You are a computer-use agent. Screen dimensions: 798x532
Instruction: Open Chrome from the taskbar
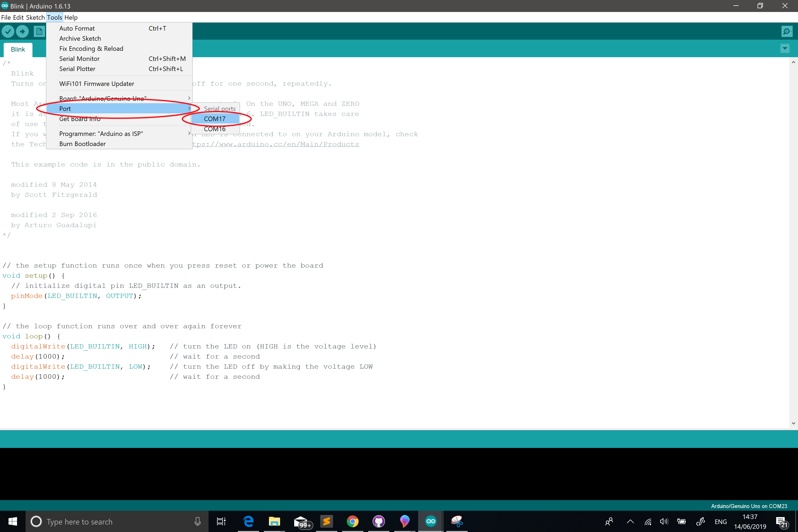352,521
